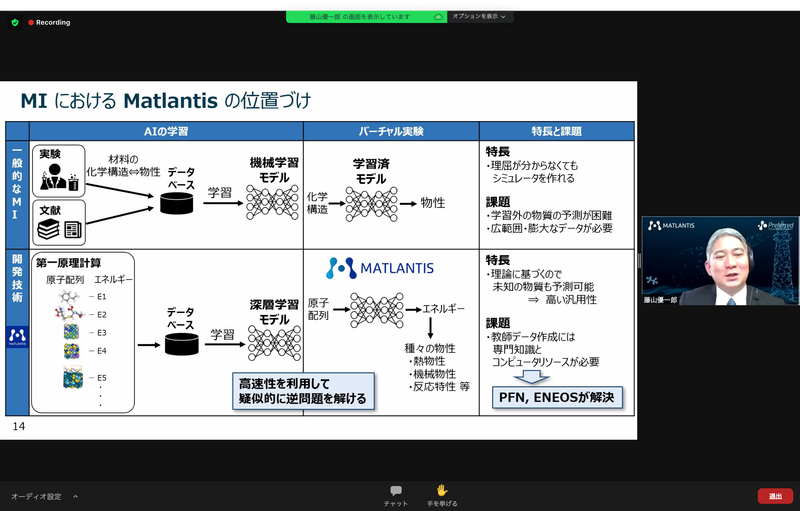Image resolution: width=800 pixels, height=511 pixels.
Task: Click the ・熱物性 bullet
Action: (x=427, y=361)
